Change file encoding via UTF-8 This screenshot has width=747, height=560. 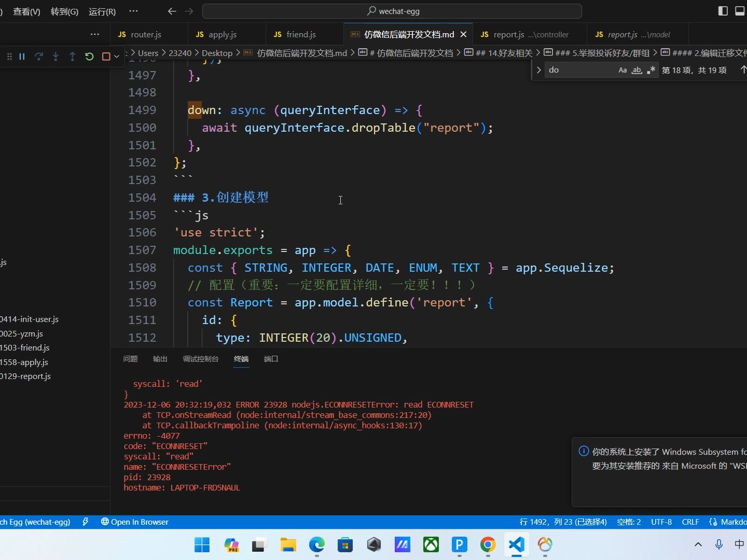pyautogui.click(x=661, y=522)
